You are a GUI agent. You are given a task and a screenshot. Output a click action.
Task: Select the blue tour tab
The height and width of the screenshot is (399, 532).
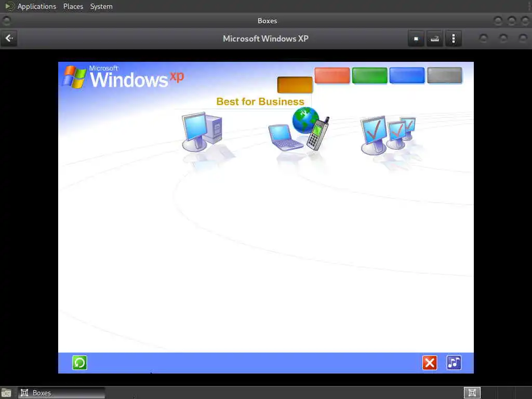[x=407, y=75]
